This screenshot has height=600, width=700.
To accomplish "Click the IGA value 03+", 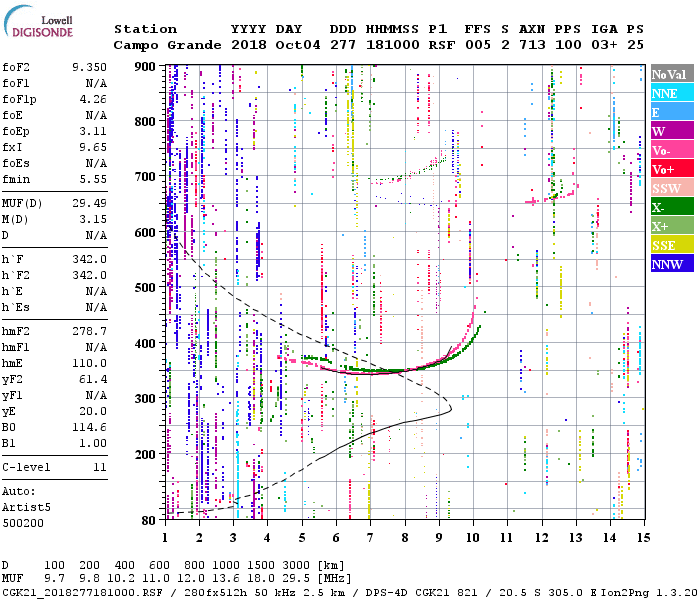I will click(x=604, y=45).
